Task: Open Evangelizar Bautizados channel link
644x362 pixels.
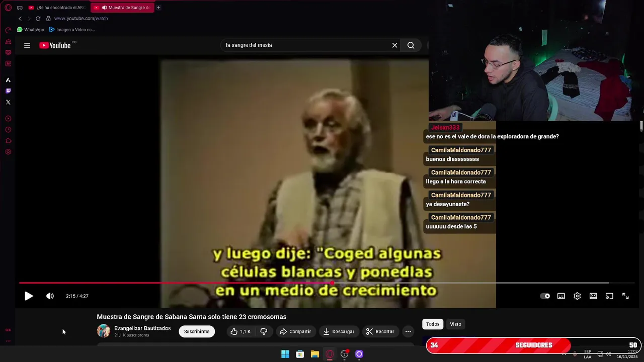Action: [x=142, y=328]
